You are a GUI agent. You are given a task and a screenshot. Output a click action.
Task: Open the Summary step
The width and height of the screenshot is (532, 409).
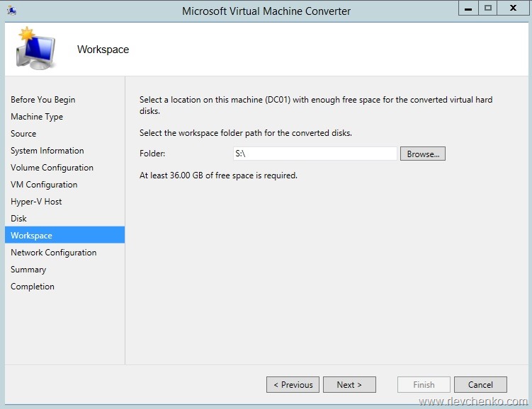[x=28, y=270]
